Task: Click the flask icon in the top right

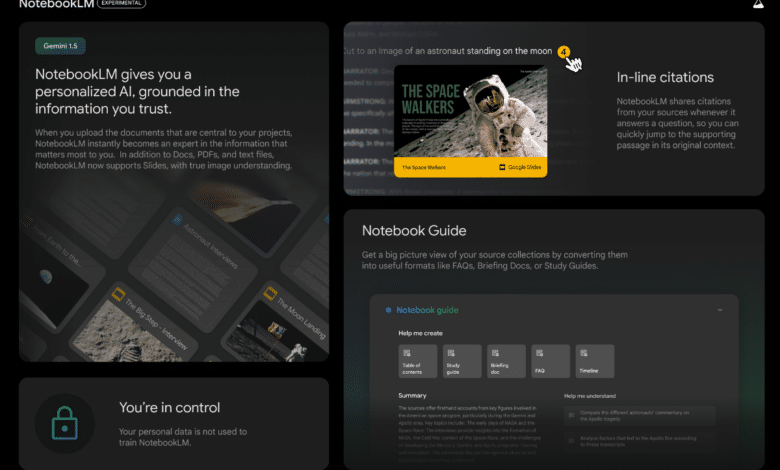Action: coord(758,5)
